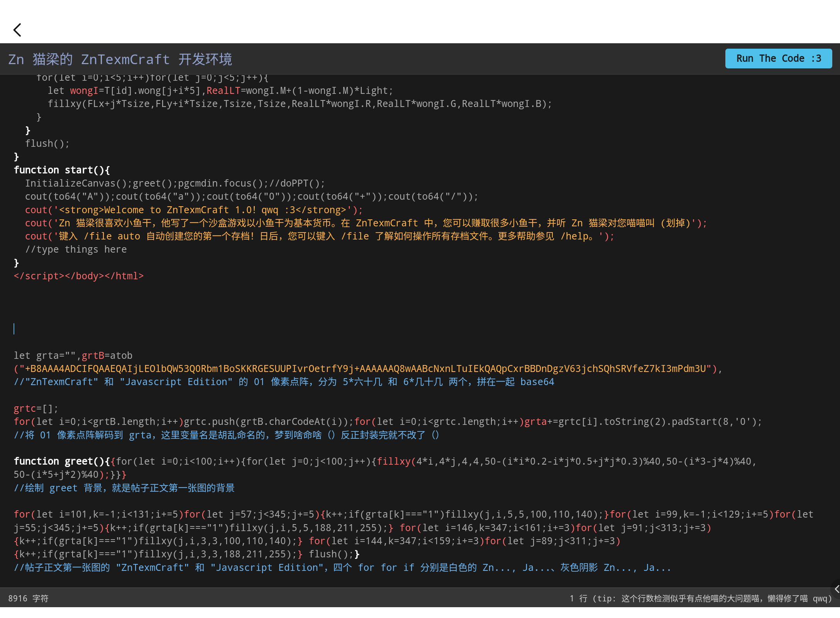Click the 'for(let i=101,k=-1;i<131;i+=5)' line
Image resolution: width=840 pixels, height=618 pixels.
[x=413, y=514]
